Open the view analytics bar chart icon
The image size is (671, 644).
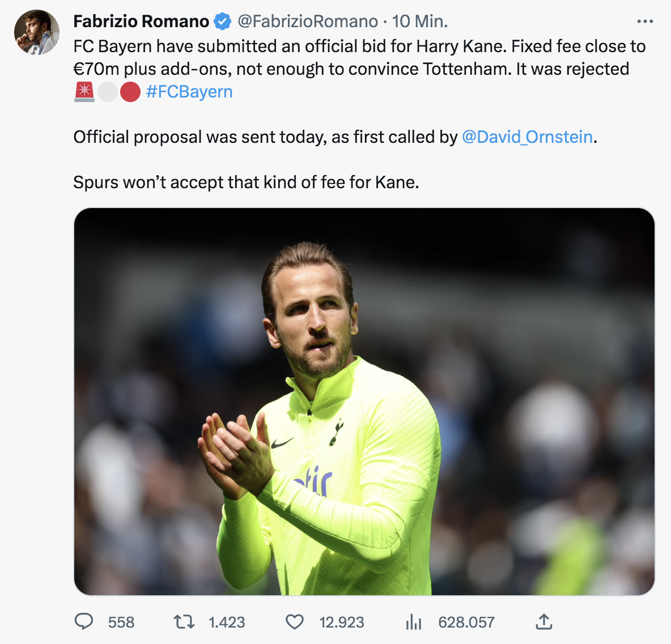tap(414, 622)
